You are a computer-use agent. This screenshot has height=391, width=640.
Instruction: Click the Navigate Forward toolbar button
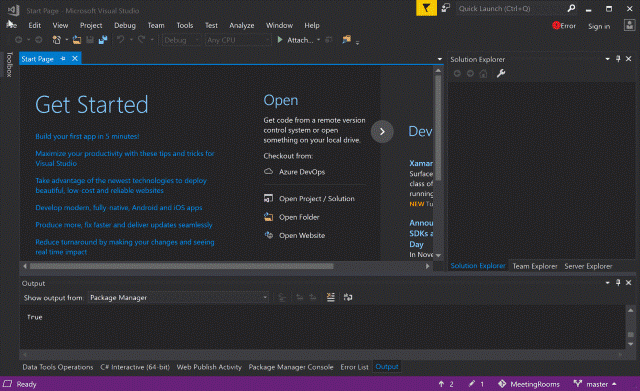(x=38, y=40)
